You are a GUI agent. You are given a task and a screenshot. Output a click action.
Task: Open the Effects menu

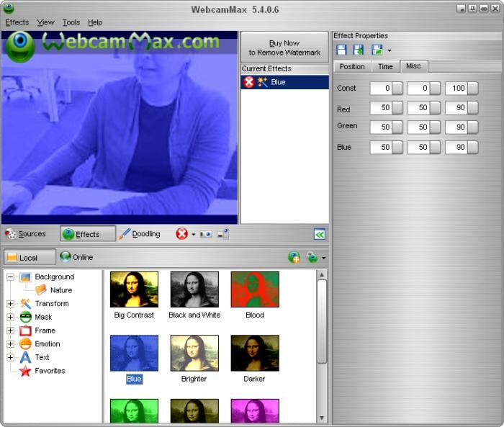pos(17,22)
